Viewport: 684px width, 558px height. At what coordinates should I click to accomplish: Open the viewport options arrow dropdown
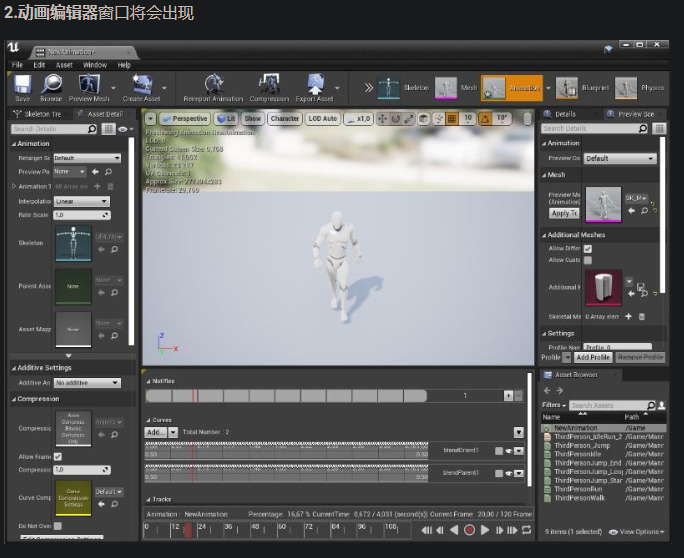coord(150,119)
